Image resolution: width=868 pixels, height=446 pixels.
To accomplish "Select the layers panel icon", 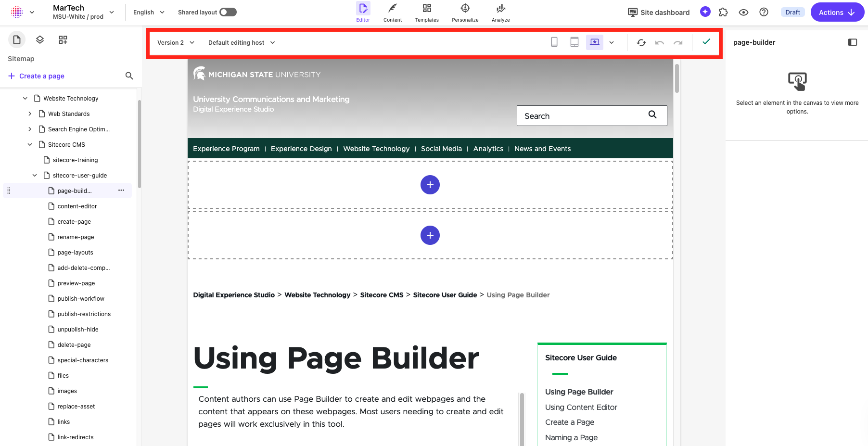I will (40, 39).
